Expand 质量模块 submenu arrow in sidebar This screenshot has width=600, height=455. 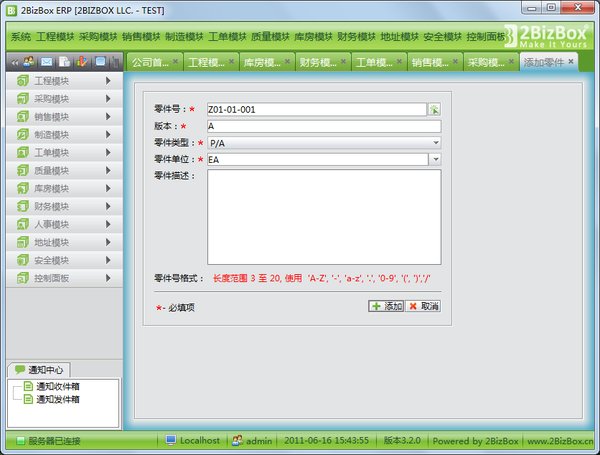click(108, 171)
